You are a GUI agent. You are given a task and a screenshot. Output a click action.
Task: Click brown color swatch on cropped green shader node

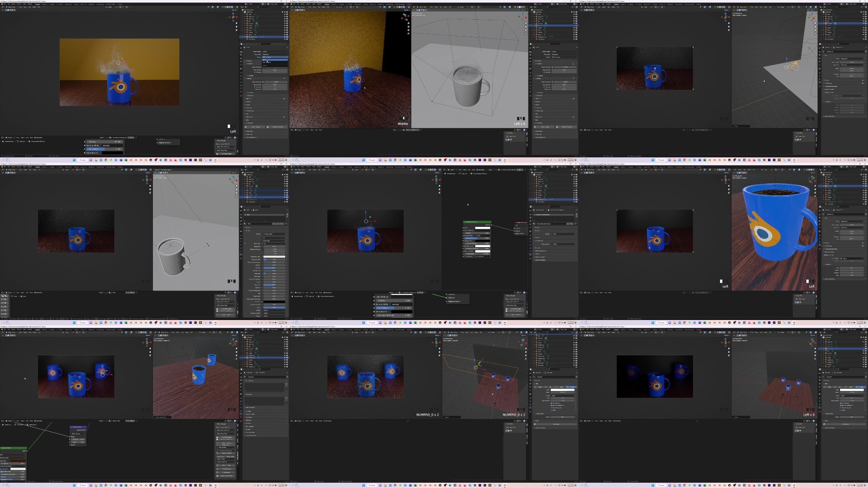18,461
